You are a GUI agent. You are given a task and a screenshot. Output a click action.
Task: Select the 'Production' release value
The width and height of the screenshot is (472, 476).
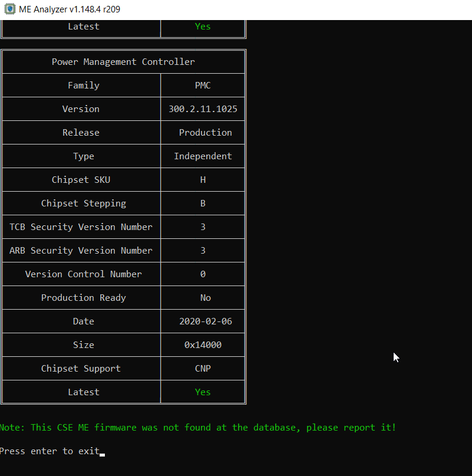tap(206, 133)
